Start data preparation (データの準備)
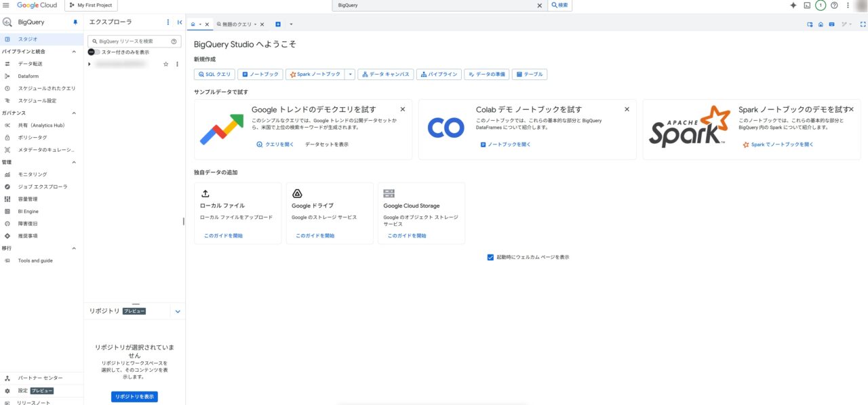868x405 pixels. coord(486,75)
